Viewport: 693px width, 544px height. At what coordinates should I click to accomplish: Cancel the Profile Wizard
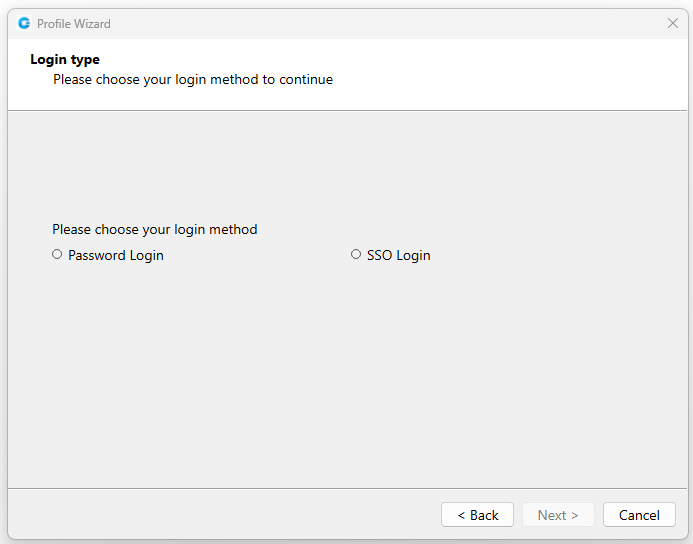tap(639, 515)
